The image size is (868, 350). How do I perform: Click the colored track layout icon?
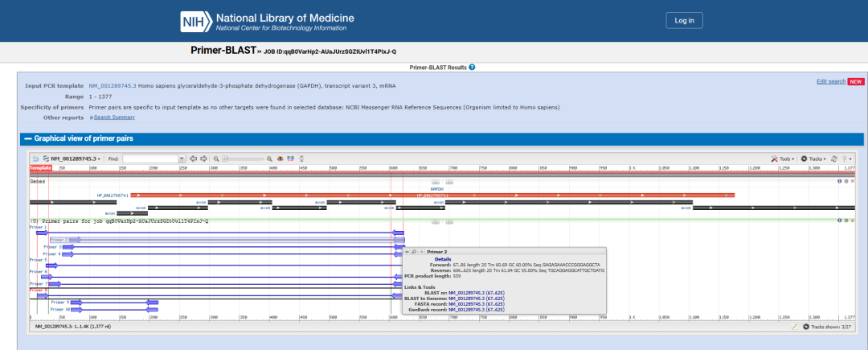point(291,159)
